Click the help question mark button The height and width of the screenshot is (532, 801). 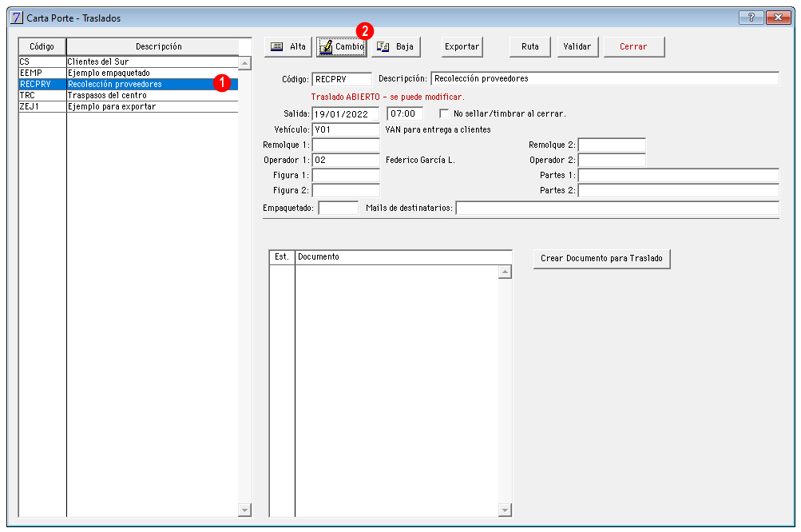751,18
